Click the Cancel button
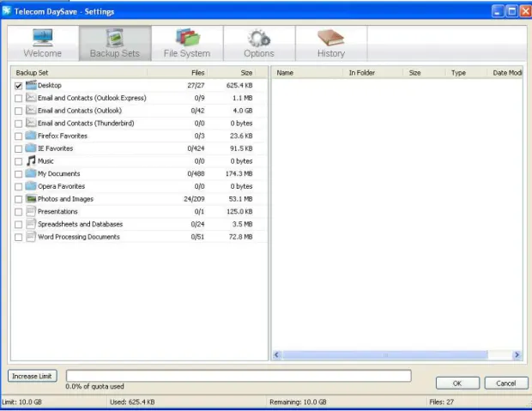This screenshot has width=532, height=411. 506,384
